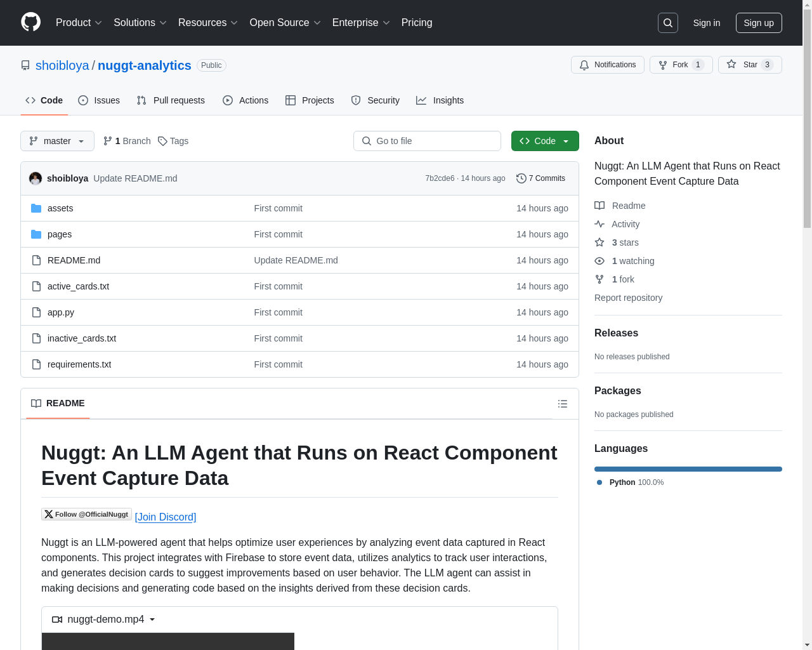View Tags list
Viewport: 812px width, 650px height.
173,141
